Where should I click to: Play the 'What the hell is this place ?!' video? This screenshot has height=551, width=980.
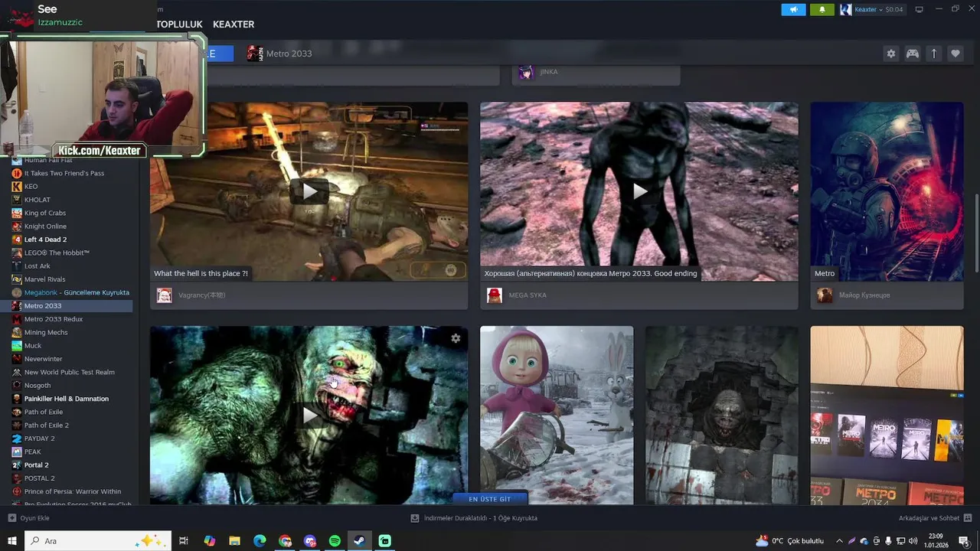pos(309,191)
